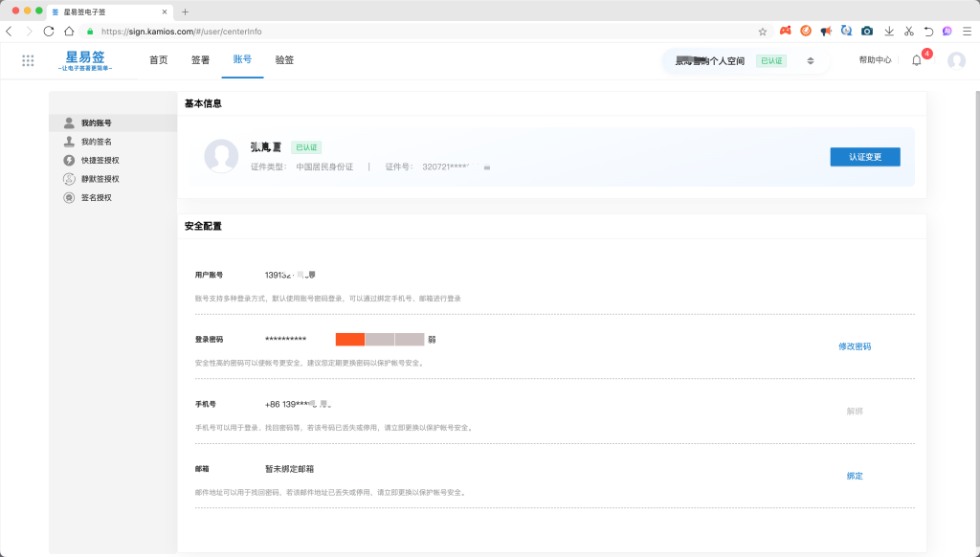980x557 pixels.
Task: Select the 星易签电子签 browser tab
Action: point(110,11)
